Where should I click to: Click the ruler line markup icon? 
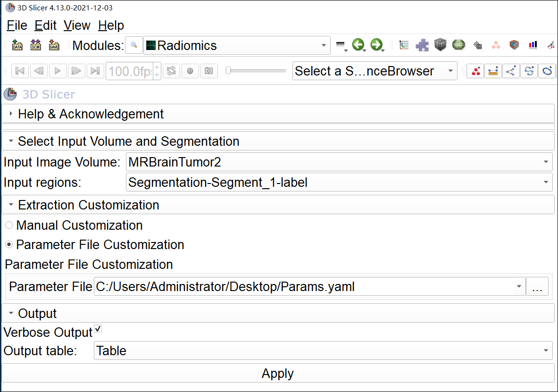[x=493, y=71]
